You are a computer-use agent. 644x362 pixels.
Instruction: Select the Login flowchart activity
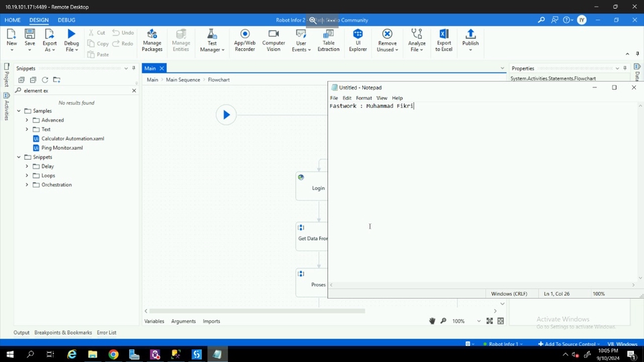[312, 186]
